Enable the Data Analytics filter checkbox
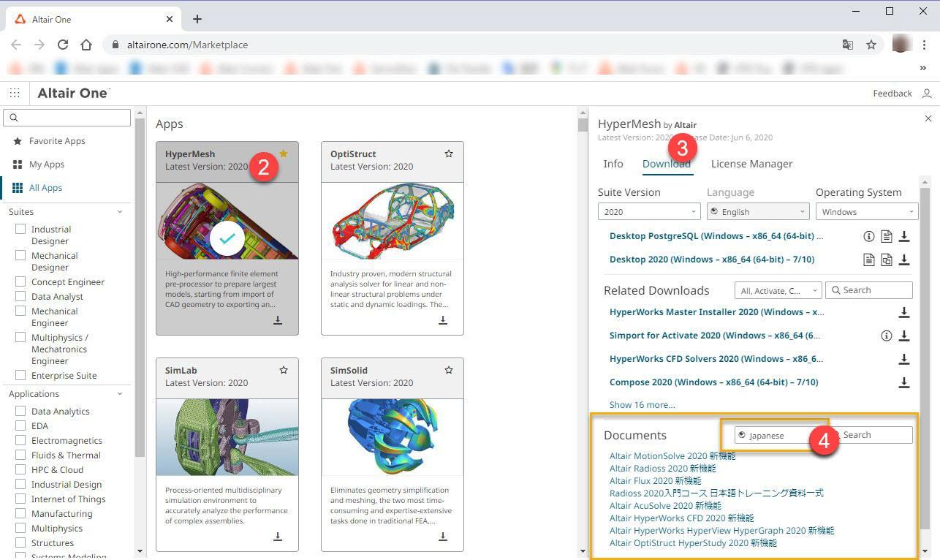Screen dimensions: 940x560 (x=20, y=412)
